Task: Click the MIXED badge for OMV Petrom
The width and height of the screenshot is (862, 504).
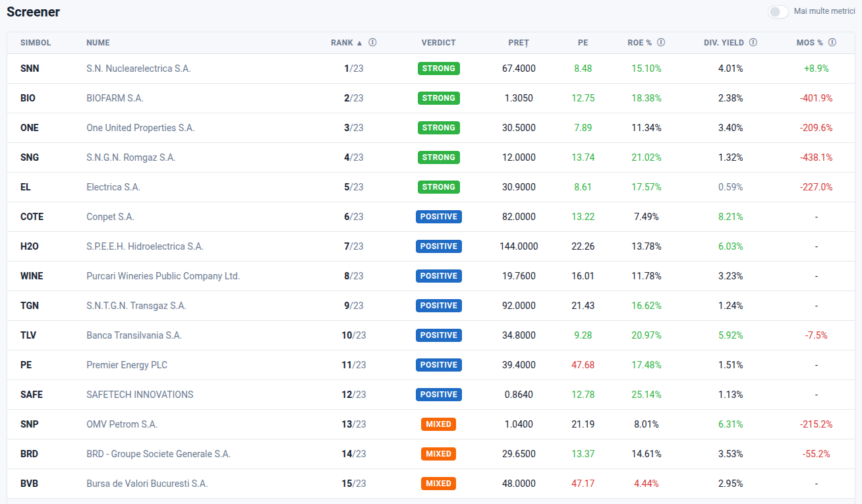Action: (x=438, y=424)
